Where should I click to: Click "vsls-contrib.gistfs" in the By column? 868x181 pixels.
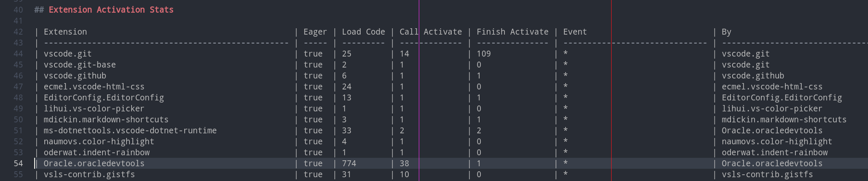767,174
